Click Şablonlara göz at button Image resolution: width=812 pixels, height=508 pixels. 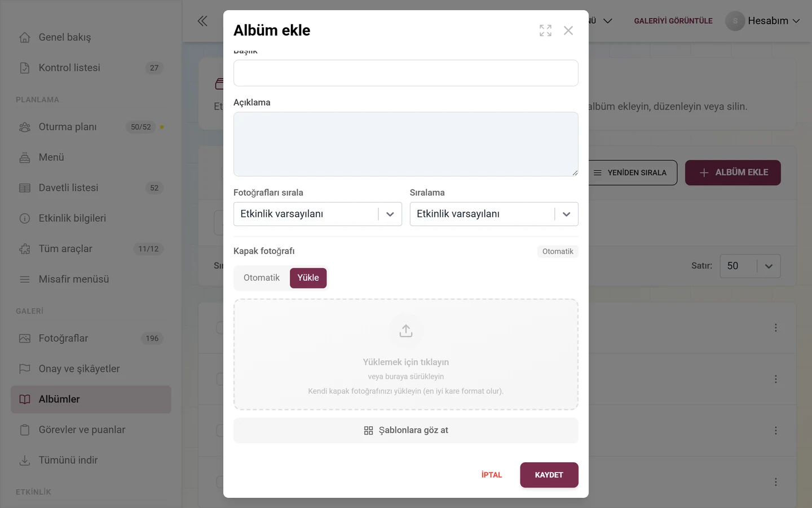click(406, 430)
